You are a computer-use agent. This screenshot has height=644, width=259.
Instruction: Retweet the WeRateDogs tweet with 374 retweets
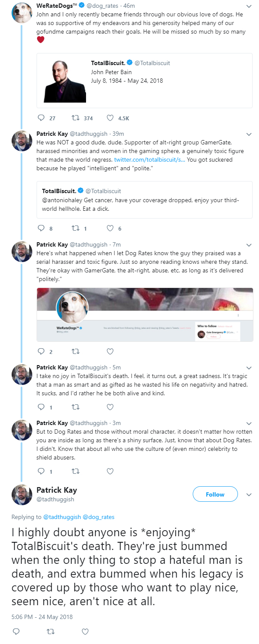[76, 118]
